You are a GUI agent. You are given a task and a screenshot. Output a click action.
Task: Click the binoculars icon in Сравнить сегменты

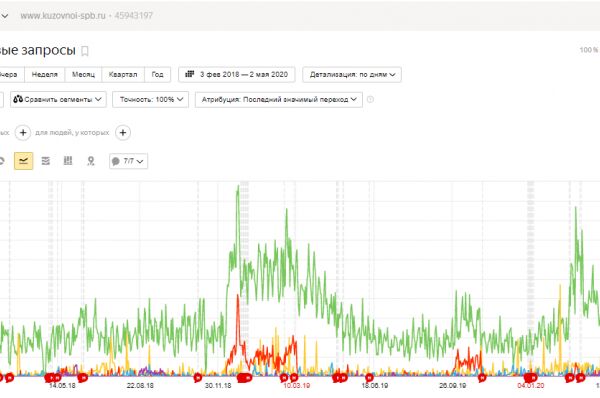point(18,99)
